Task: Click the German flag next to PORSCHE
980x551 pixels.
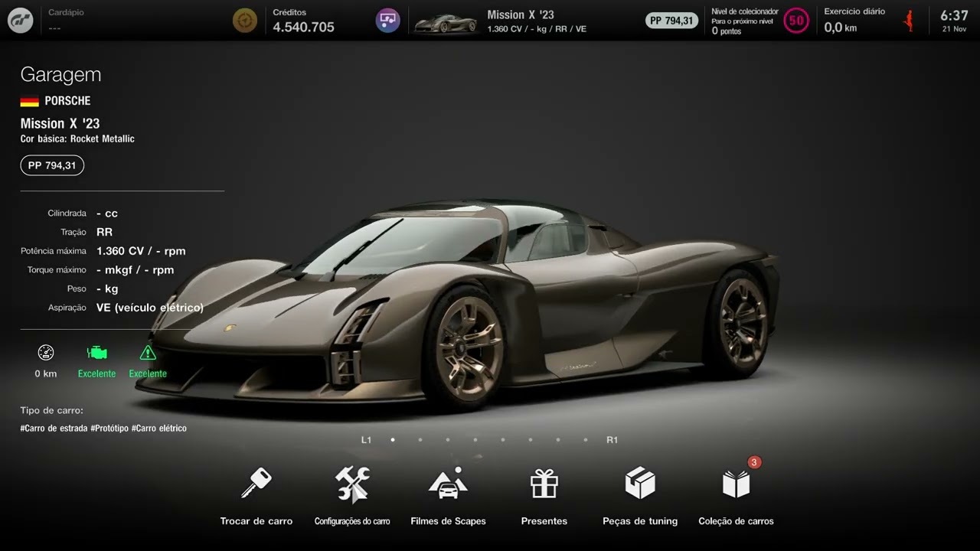Action: 29,101
